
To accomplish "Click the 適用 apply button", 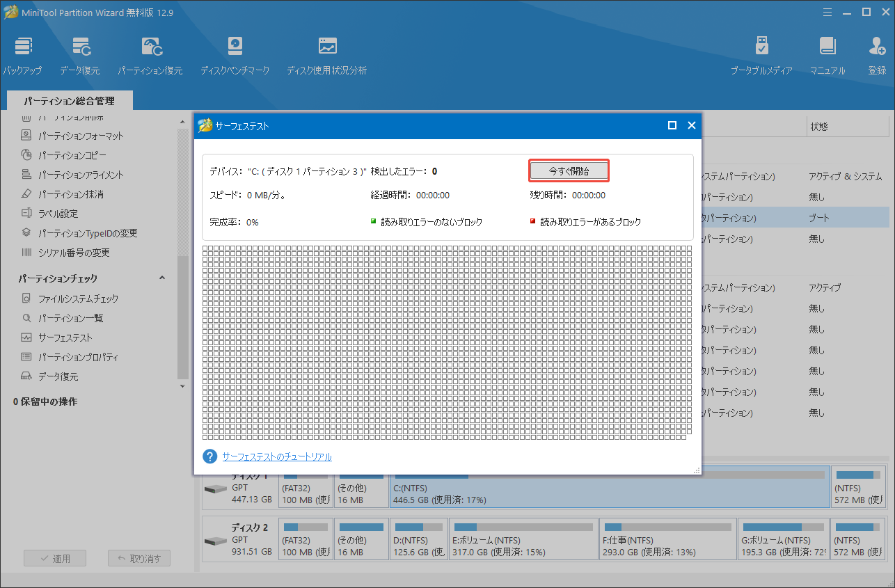I will [x=54, y=558].
